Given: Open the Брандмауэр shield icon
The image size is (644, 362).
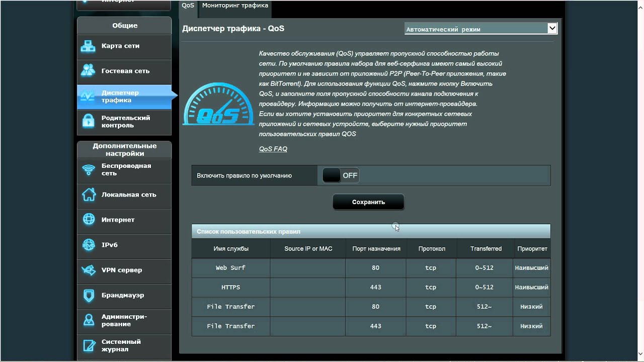Looking at the screenshot, I should tap(89, 295).
